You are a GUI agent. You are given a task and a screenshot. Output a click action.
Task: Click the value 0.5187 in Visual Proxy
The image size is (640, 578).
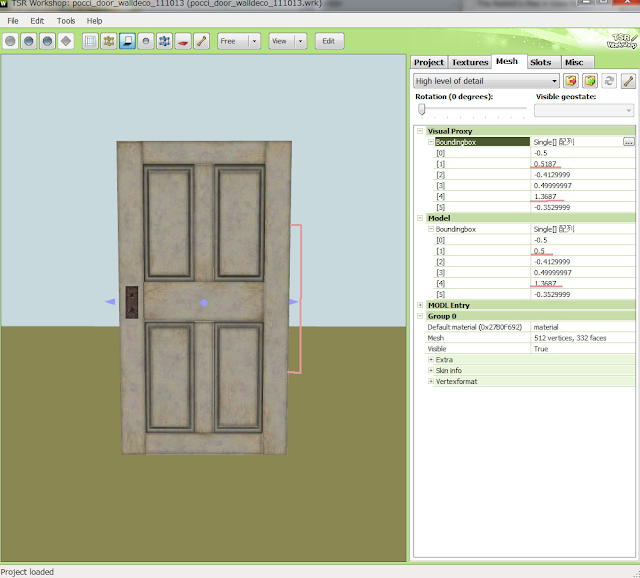click(x=545, y=164)
